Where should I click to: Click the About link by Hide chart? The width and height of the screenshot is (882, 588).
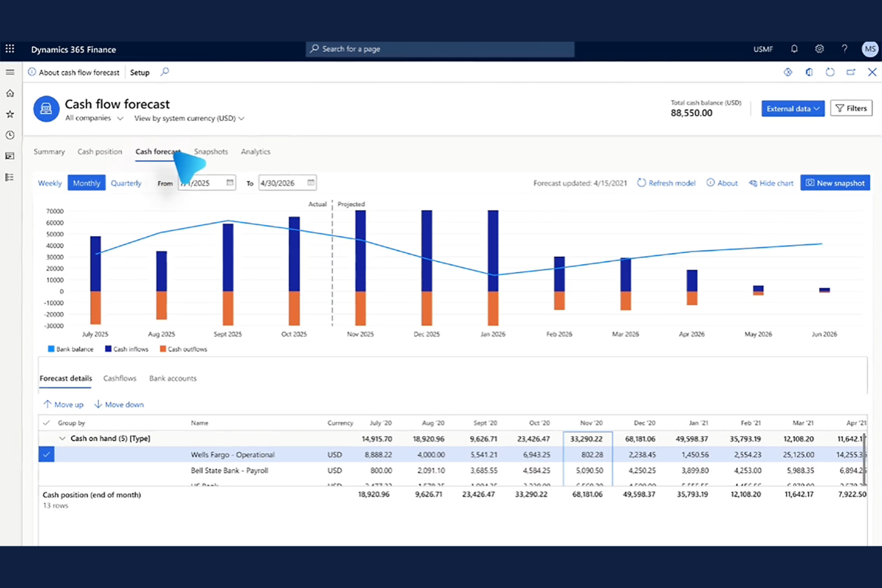point(722,183)
